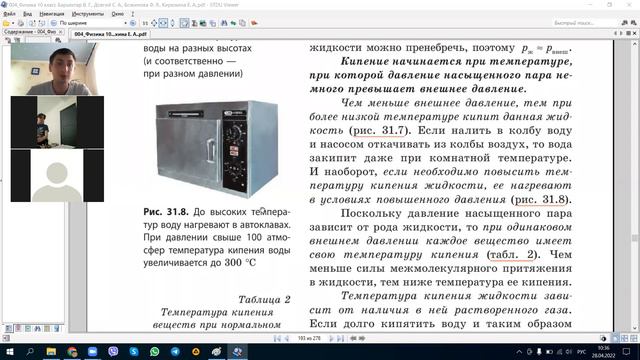Image resolution: width=640 pixels, height=360 pixels.
Task: Click the green rotate arrow icon
Action: [233, 23]
